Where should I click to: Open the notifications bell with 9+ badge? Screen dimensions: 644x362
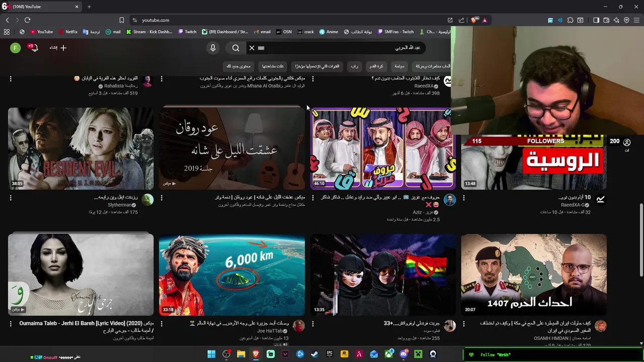[x=33, y=48]
